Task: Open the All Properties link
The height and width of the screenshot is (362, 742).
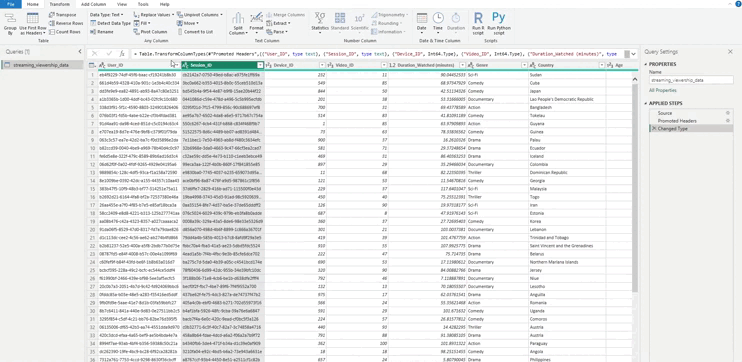Action: tap(662, 90)
